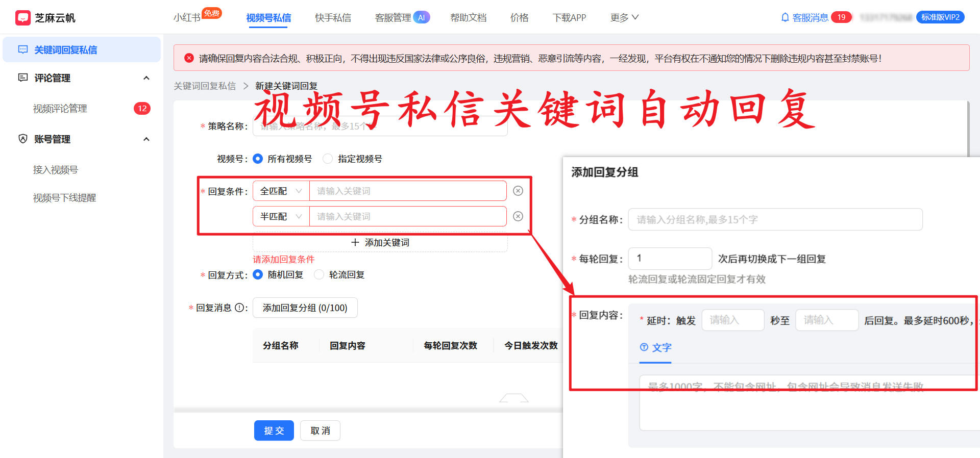The image size is (980, 458).
Task: Select 所有视频号 radio option
Action: tap(258, 159)
